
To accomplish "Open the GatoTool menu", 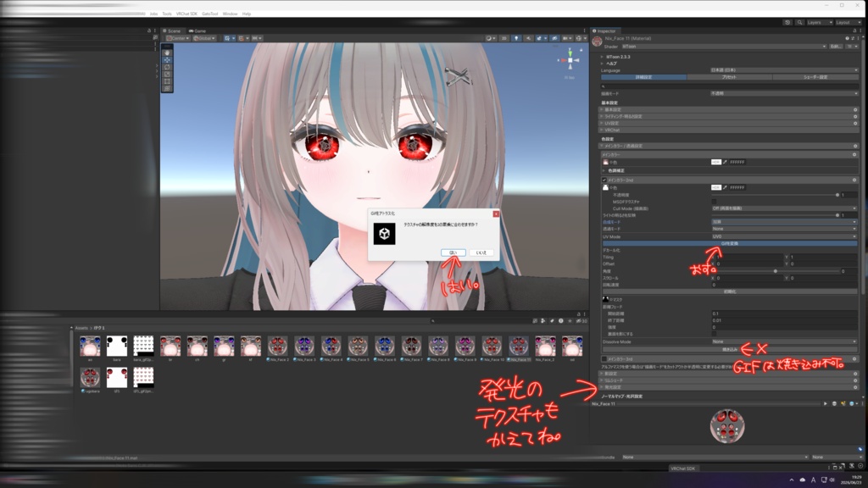I will (x=210, y=14).
